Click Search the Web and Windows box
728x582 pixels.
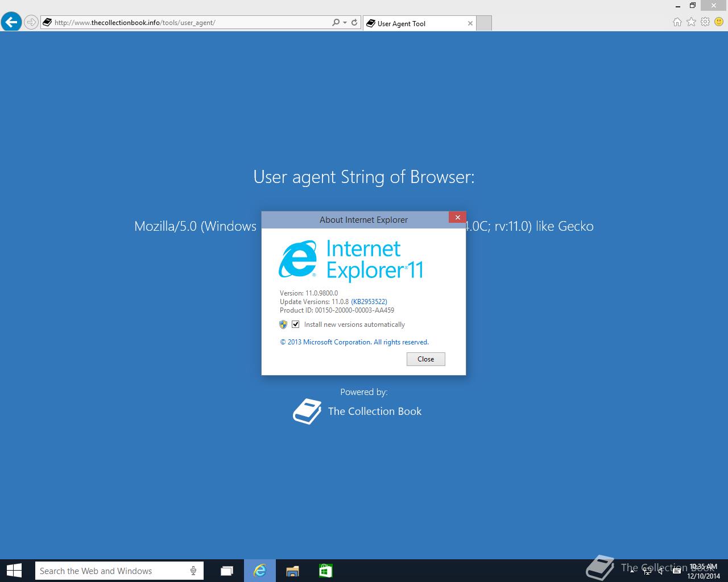119,571
